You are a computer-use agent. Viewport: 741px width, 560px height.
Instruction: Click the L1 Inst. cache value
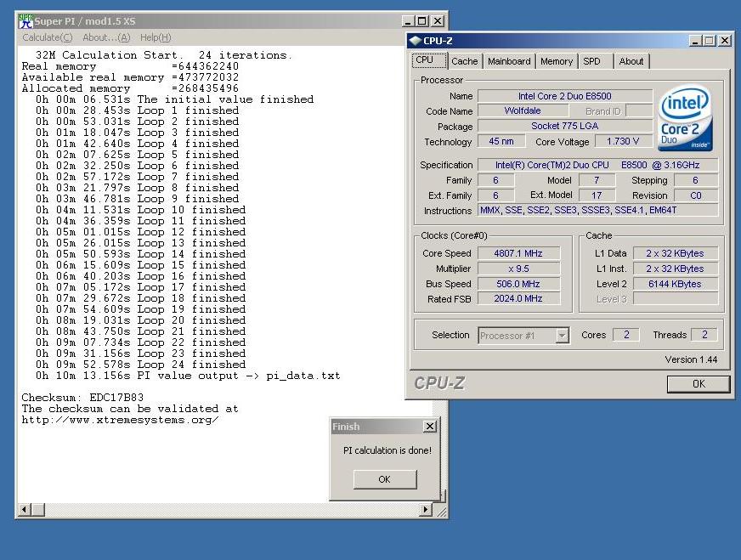[x=676, y=269]
